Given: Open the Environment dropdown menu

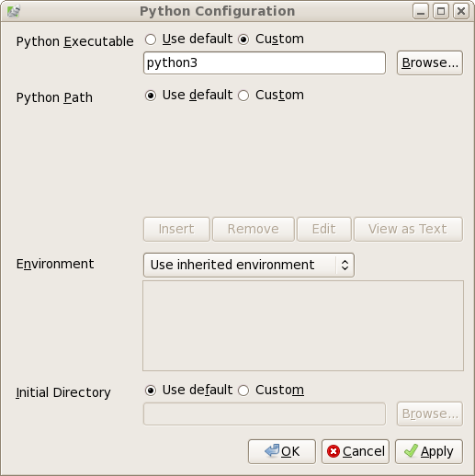Looking at the screenshot, I should (x=249, y=265).
